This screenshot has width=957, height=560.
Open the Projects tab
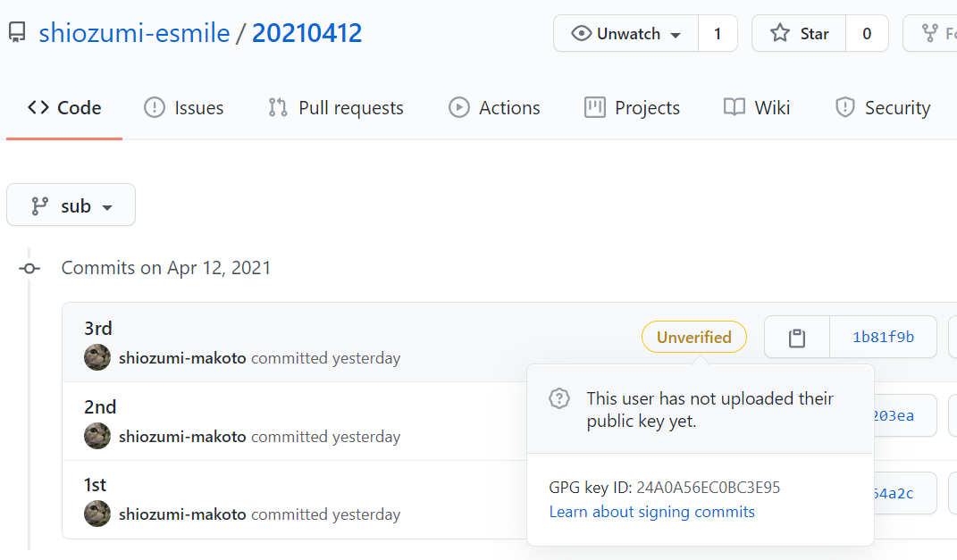[x=633, y=108]
